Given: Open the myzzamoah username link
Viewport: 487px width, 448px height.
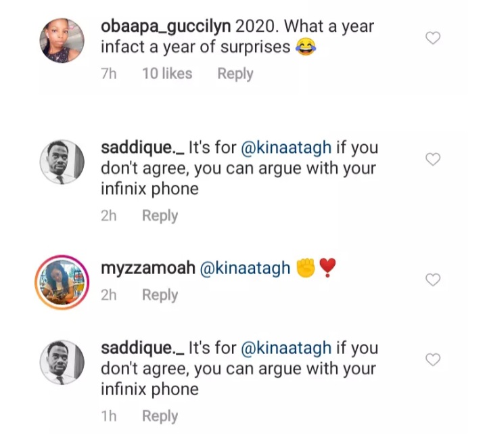Looking at the screenshot, I should click(x=147, y=269).
